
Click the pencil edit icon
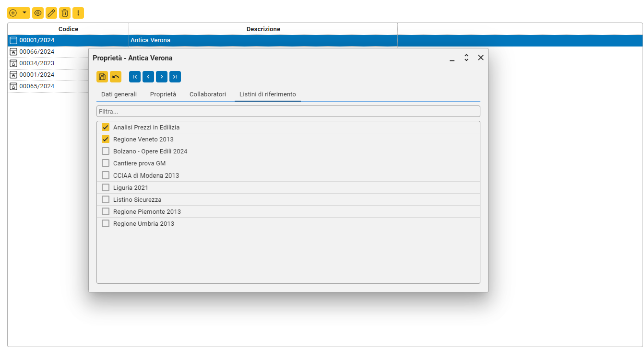point(51,13)
